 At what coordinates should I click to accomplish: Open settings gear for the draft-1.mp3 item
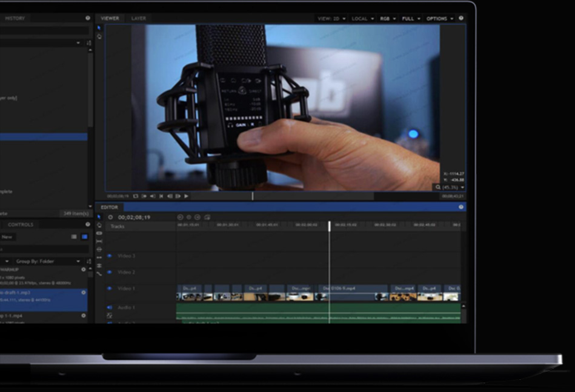click(x=84, y=292)
